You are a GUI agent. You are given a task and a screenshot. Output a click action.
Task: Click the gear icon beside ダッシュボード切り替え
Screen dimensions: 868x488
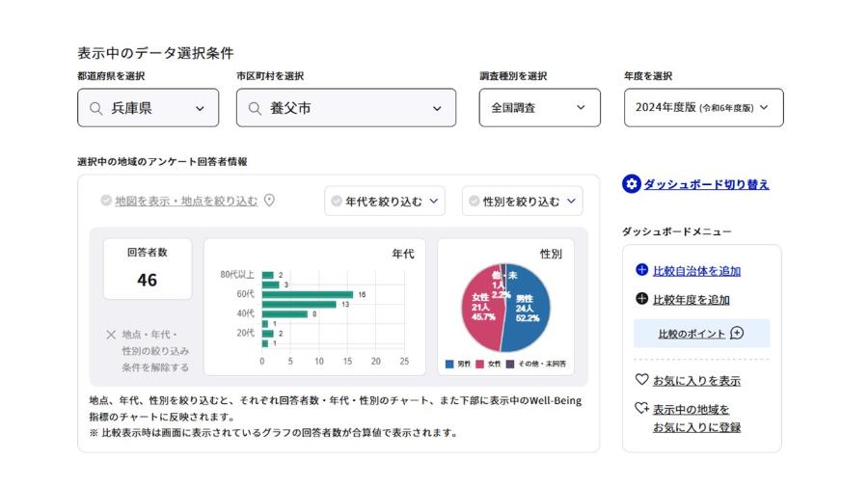coord(632,184)
